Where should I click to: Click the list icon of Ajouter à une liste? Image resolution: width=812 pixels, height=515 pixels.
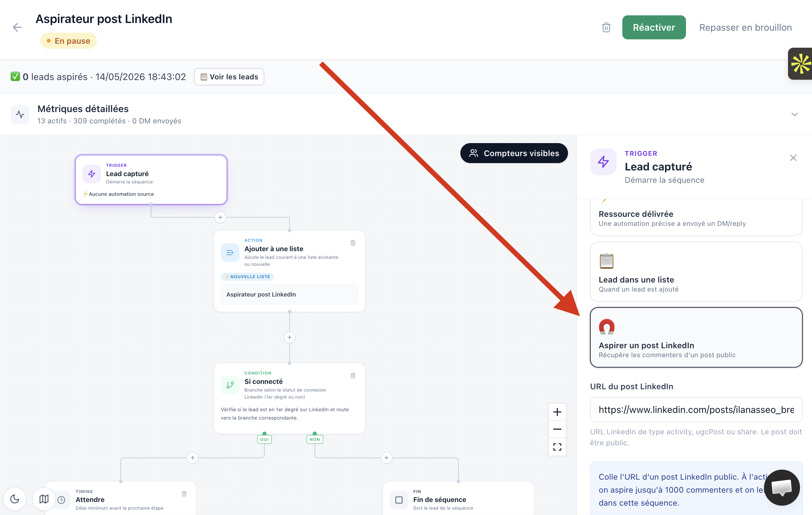click(x=230, y=252)
